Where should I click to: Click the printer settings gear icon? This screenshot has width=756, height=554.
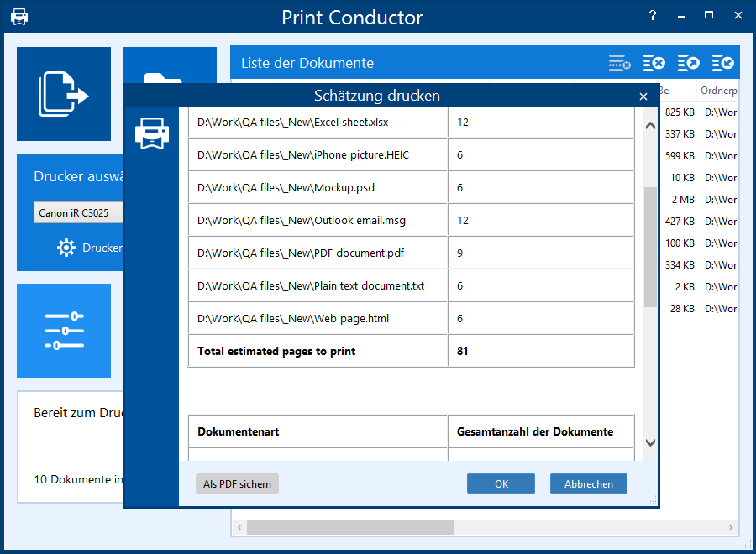click(x=66, y=248)
